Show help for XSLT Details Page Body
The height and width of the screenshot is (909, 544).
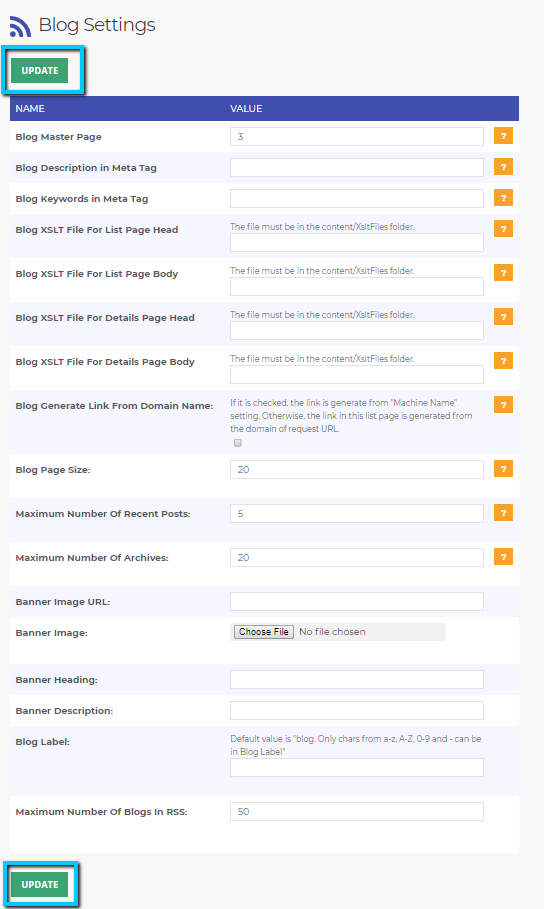click(503, 361)
